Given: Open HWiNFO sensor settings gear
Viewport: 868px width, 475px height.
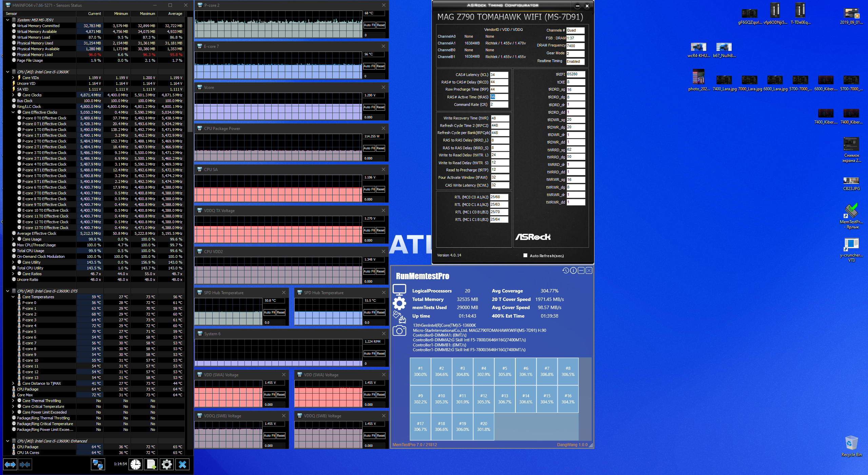Looking at the screenshot, I should point(166,464).
